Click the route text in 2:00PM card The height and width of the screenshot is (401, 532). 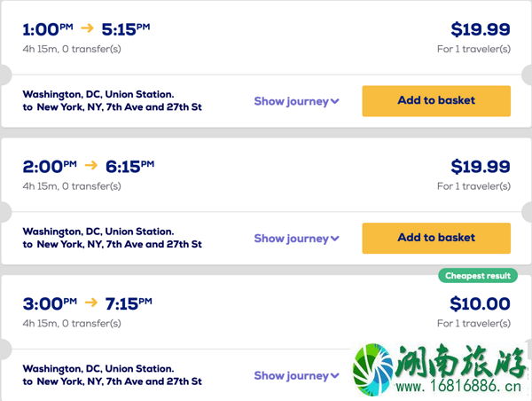click(x=113, y=238)
